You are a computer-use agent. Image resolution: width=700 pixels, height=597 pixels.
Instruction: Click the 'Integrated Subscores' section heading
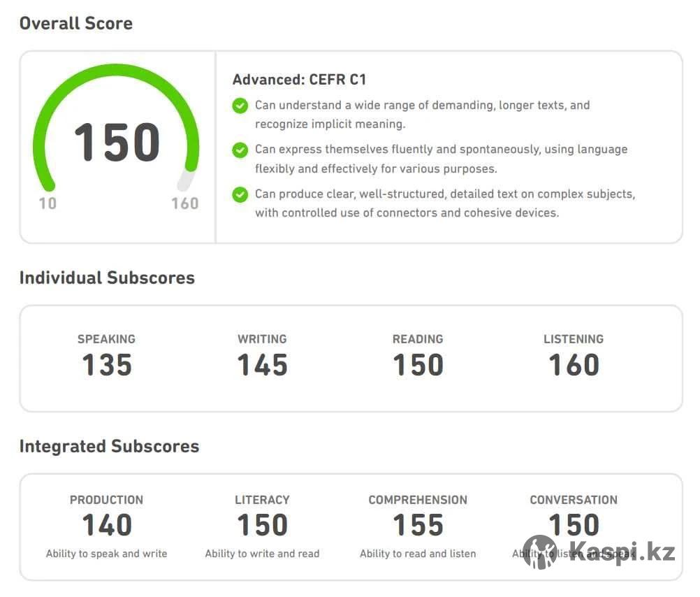[109, 446]
